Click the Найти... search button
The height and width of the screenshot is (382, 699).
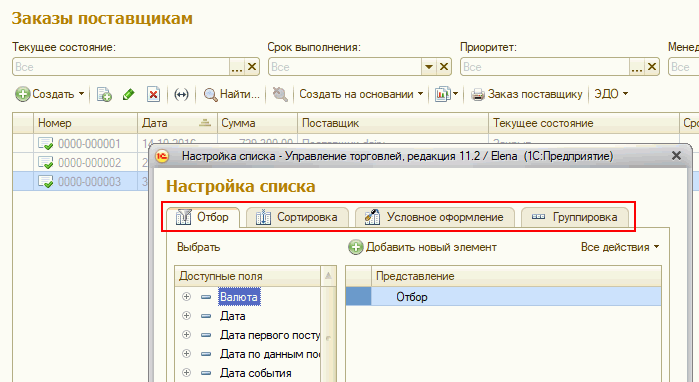point(231,94)
